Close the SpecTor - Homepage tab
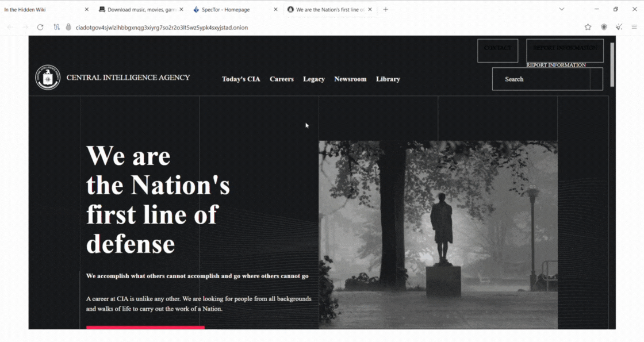The height and width of the screenshot is (342, 644). [x=275, y=9]
